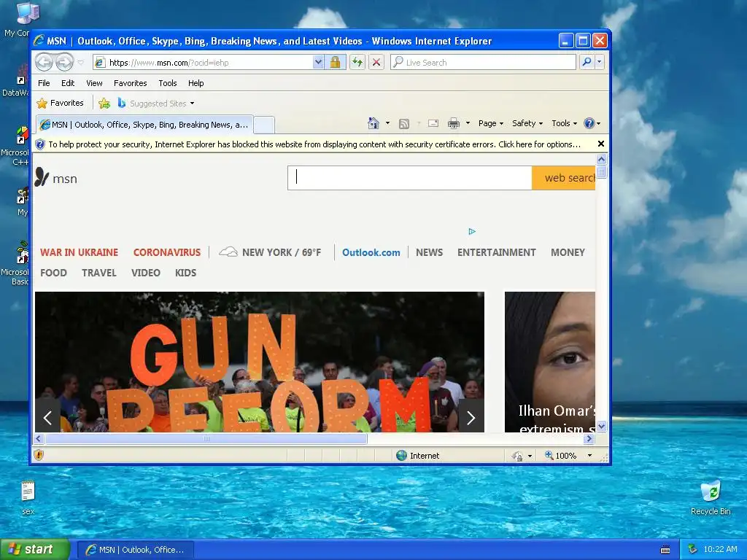Expand the Print options dropdown arrow
Image resolution: width=747 pixels, height=560 pixels.
[468, 123]
